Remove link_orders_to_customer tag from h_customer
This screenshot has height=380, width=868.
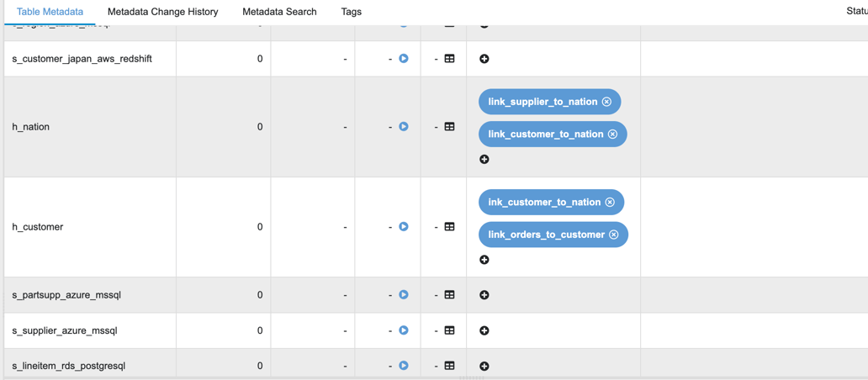[x=614, y=235]
